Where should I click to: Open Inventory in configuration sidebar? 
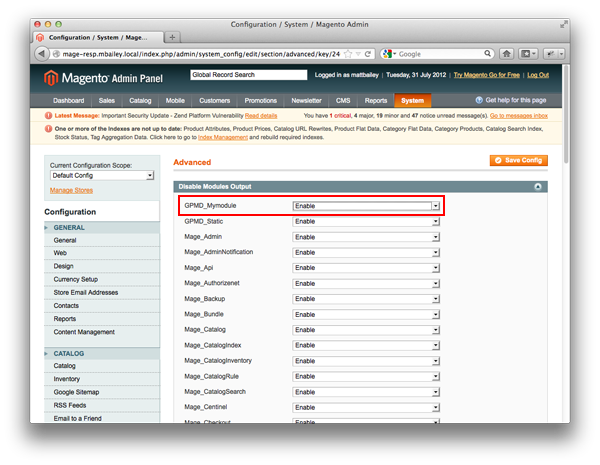click(67, 379)
